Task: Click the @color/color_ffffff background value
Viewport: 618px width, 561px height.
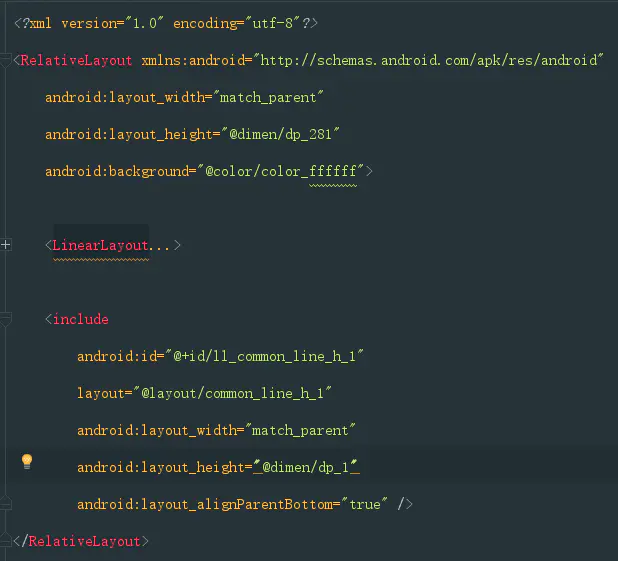Action: [x=281, y=171]
